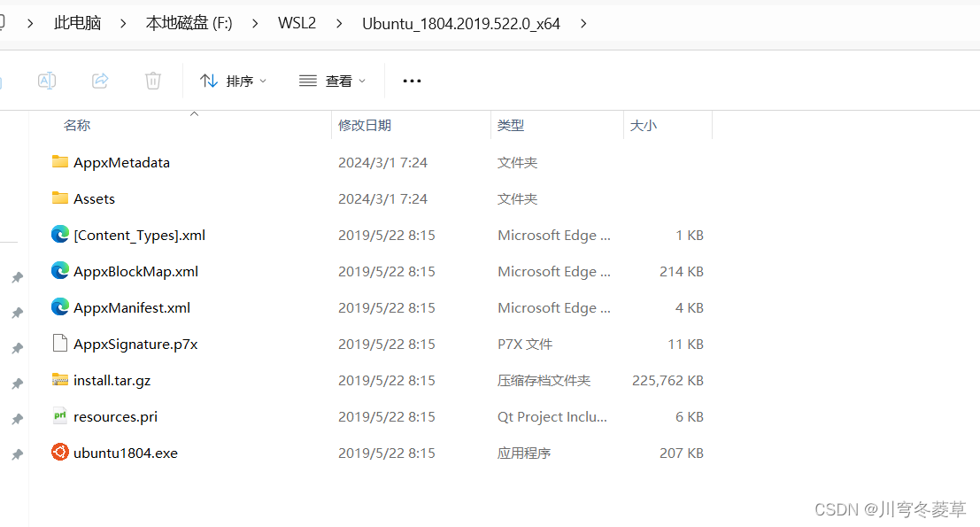980x527 pixels.
Task: Select the AppxMetadata folder name
Action: [x=122, y=163]
